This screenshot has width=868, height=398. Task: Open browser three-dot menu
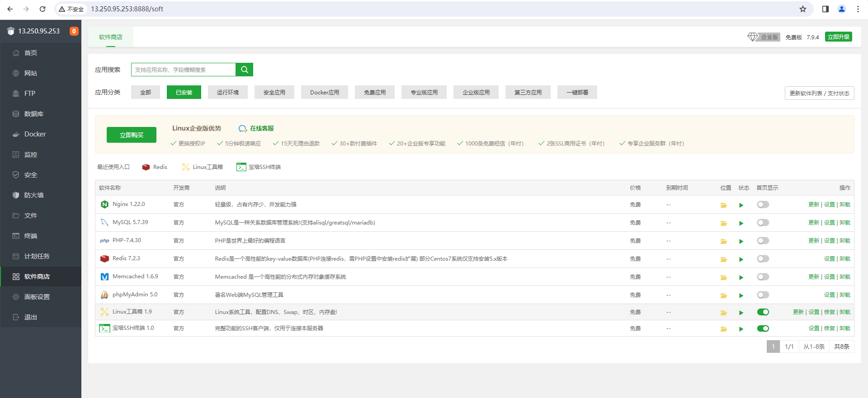(x=858, y=9)
